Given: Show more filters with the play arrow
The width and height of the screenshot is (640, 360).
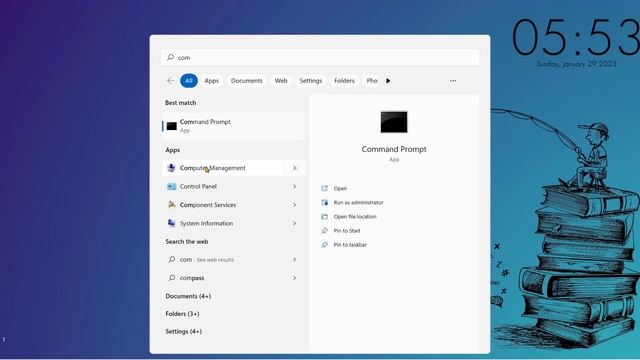Looking at the screenshot, I should coord(388,81).
